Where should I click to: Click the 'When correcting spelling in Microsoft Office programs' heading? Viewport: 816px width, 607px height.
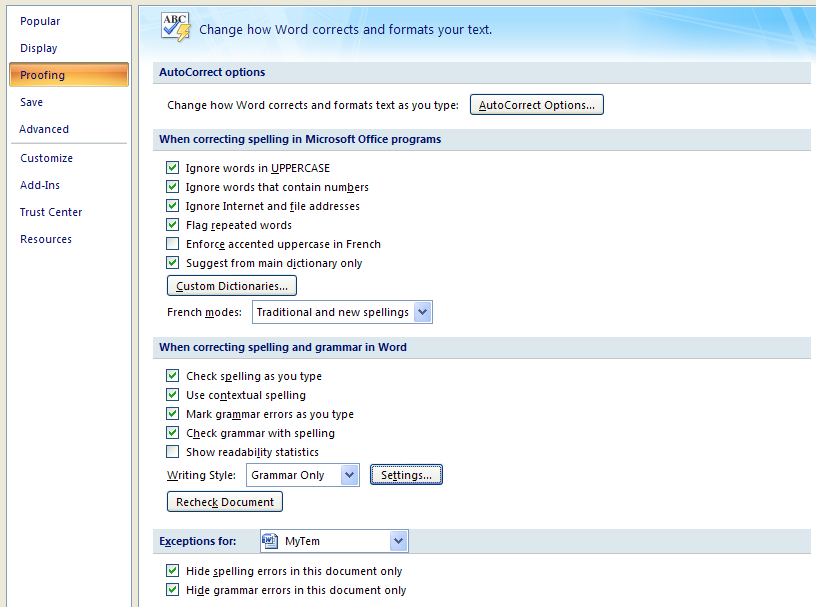(x=300, y=139)
